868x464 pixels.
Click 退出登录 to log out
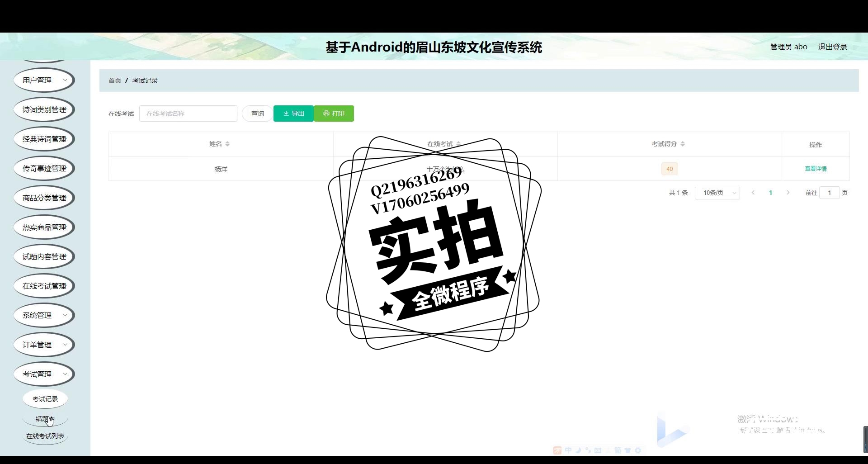832,47
